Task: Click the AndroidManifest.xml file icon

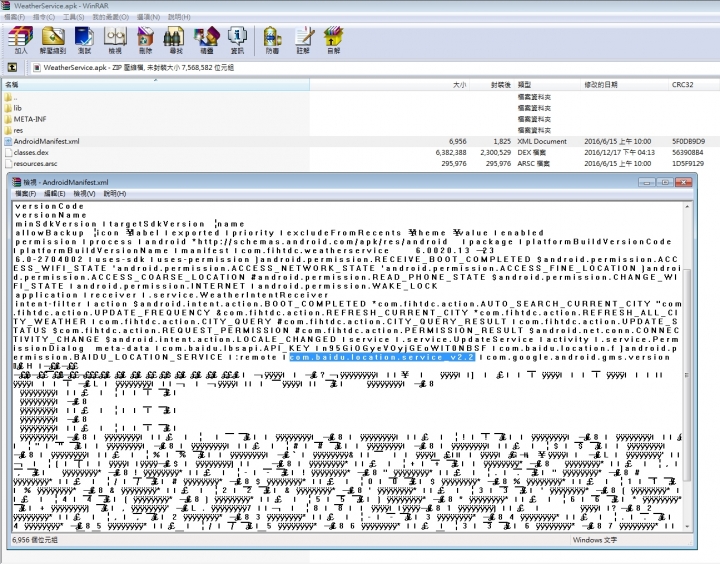Action: pyautogui.click(x=8, y=141)
